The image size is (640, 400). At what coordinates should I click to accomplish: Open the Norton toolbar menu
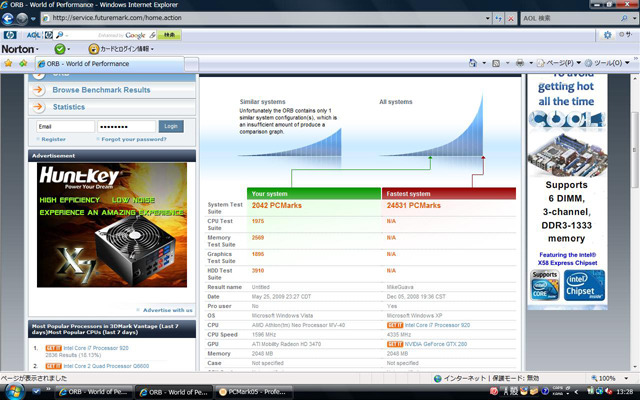click(x=20, y=49)
